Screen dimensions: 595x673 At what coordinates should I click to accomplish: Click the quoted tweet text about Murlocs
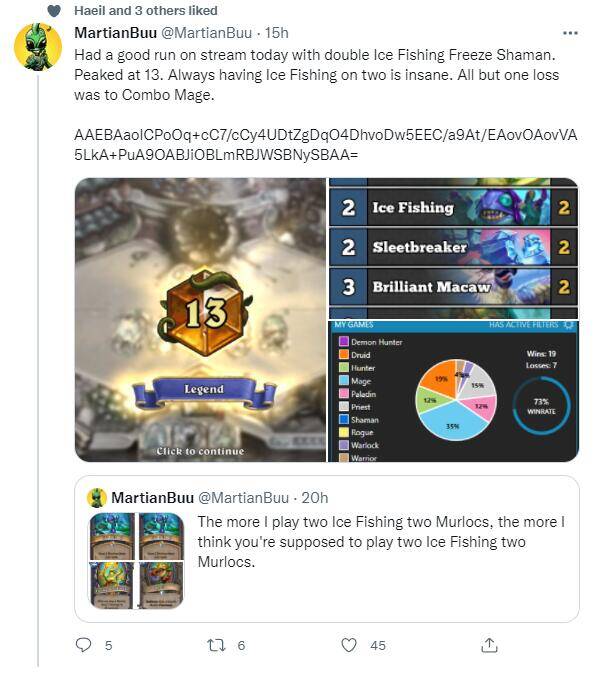[x=381, y=542]
